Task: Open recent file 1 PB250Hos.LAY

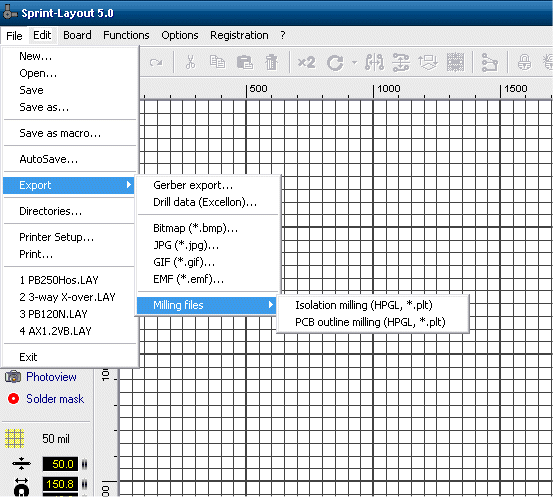Action: tap(69, 280)
